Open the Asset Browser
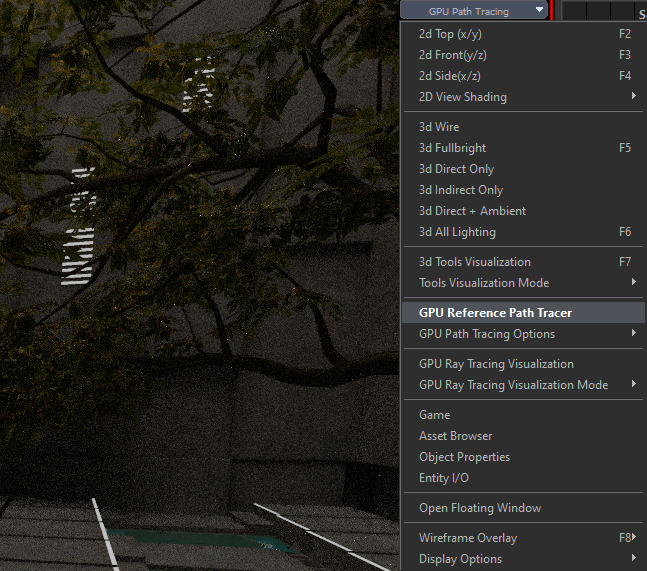Viewport: 647px width, 571px height. pos(523,436)
